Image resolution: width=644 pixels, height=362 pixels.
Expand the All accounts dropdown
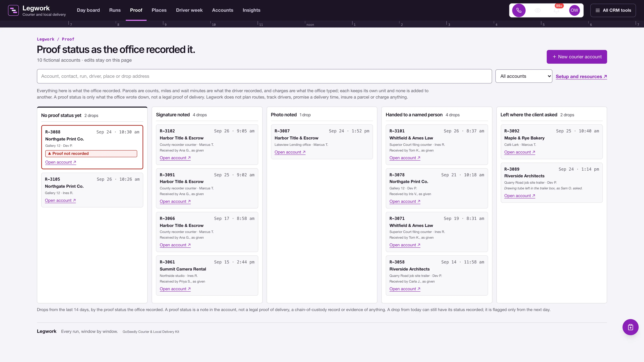[x=524, y=76]
